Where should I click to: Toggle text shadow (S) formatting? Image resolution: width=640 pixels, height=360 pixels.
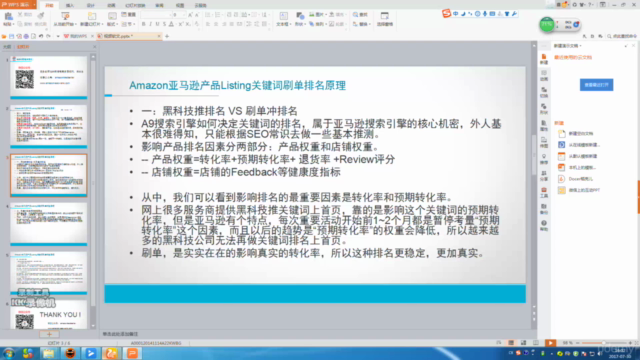pos(164,24)
